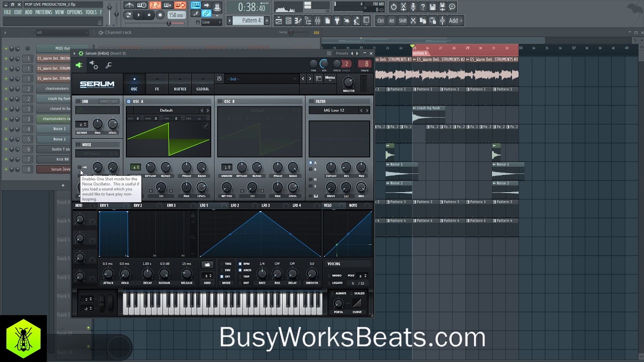Enable typing keyboard to piano icon

(x=196, y=5)
